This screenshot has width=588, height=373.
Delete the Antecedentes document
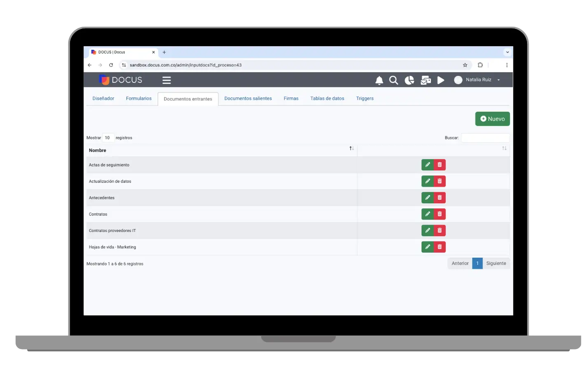pyautogui.click(x=439, y=198)
